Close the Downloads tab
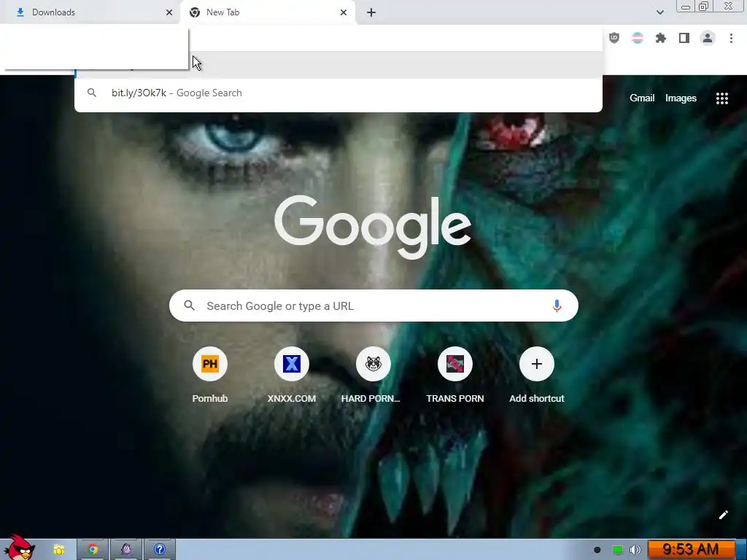The width and height of the screenshot is (747, 560). 169,12
